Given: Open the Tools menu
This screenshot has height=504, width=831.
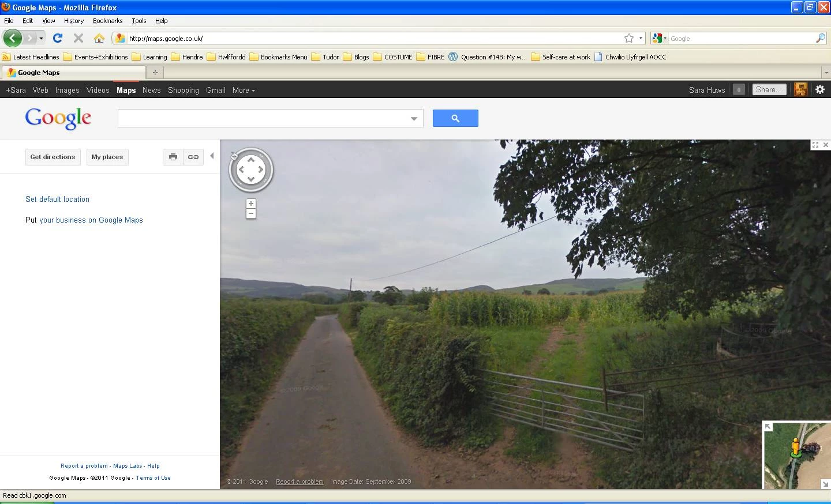Looking at the screenshot, I should [138, 21].
